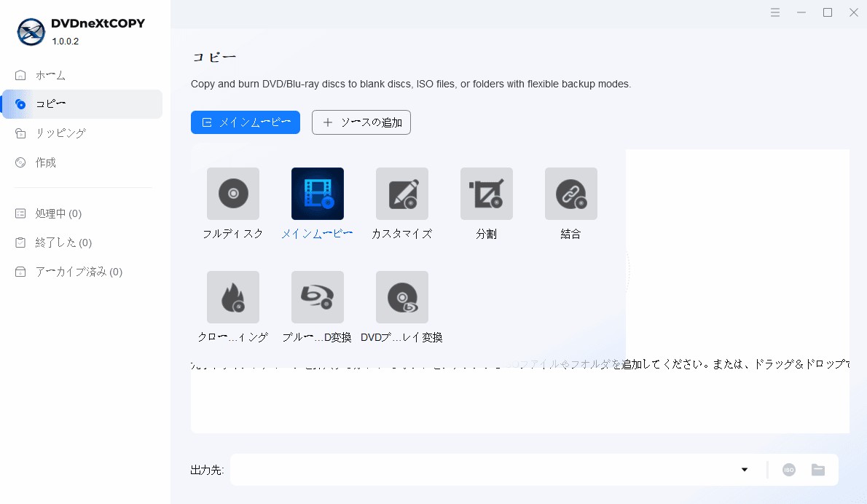The image size is (867, 504).
Task: View 終了した (0) task list
Action: (82, 243)
